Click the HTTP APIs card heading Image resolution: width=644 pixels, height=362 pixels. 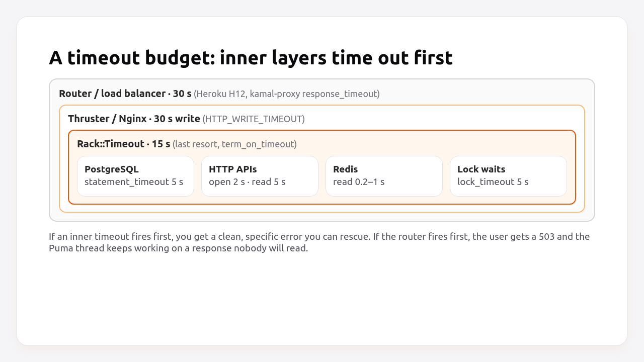233,169
